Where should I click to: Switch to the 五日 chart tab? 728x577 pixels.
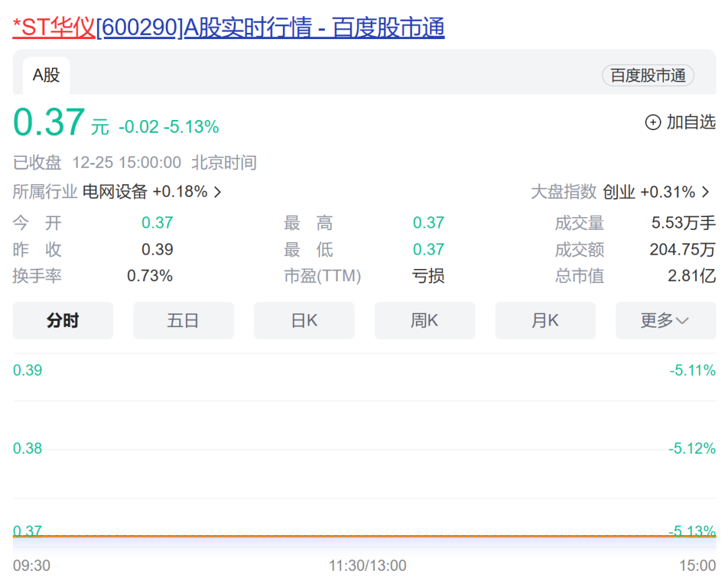tap(183, 321)
